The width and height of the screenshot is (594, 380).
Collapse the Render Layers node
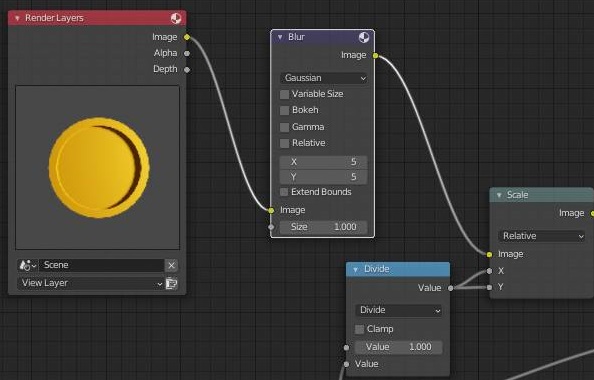pos(17,18)
